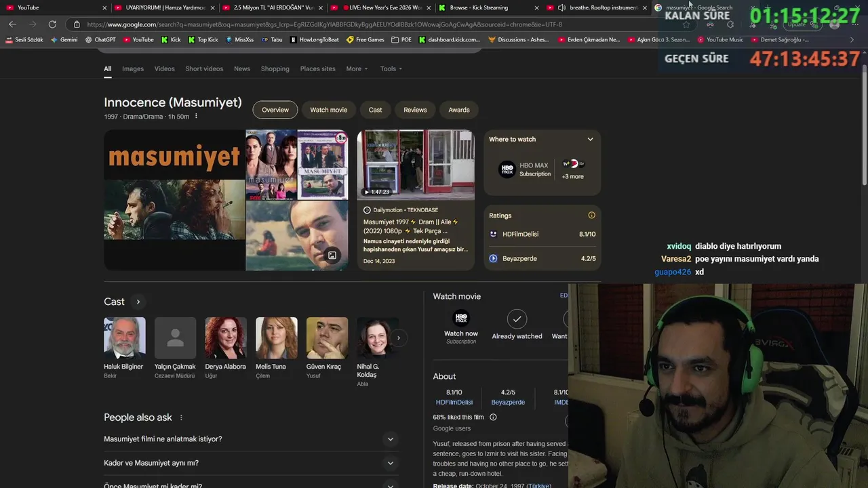The width and height of the screenshot is (868, 488).
Task: Close the Browse - Kick Streaming tab
Action: [537, 7]
